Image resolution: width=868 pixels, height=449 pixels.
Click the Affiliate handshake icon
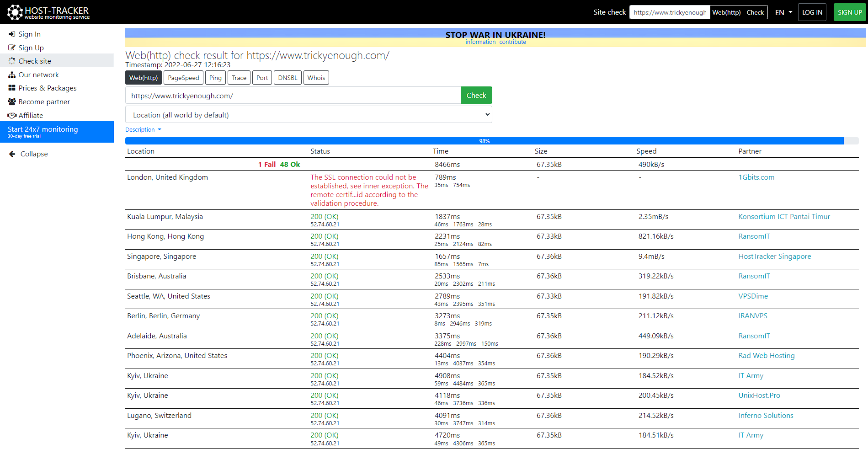coord(12,115)
